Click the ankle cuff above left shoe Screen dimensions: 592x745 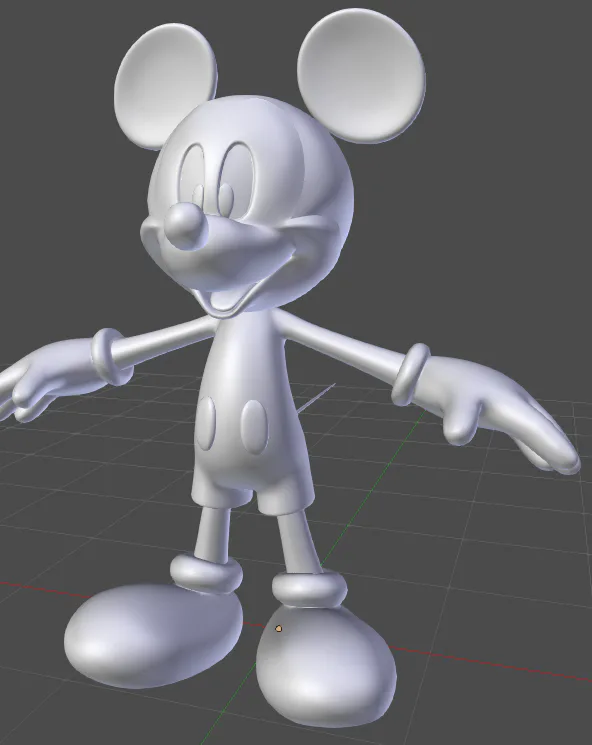[x=206, y=574]
